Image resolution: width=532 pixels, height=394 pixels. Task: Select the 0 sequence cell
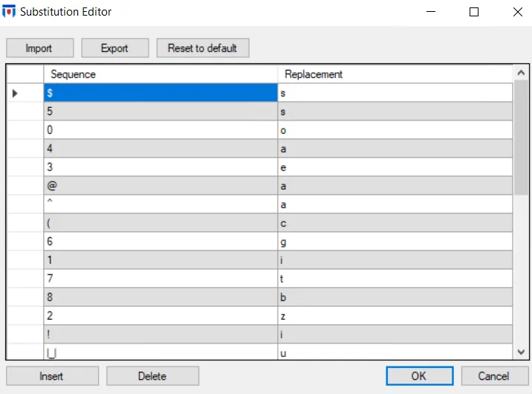tap(160, 130)
